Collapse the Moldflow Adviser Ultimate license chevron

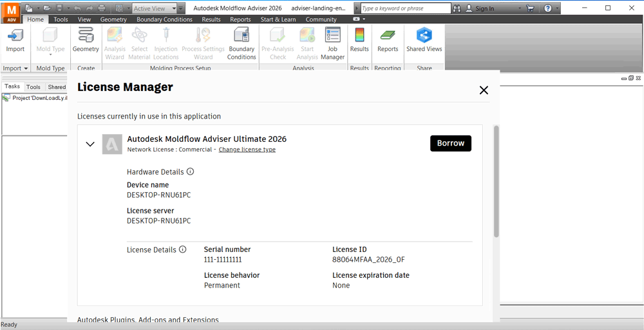[x=90, y=144]
